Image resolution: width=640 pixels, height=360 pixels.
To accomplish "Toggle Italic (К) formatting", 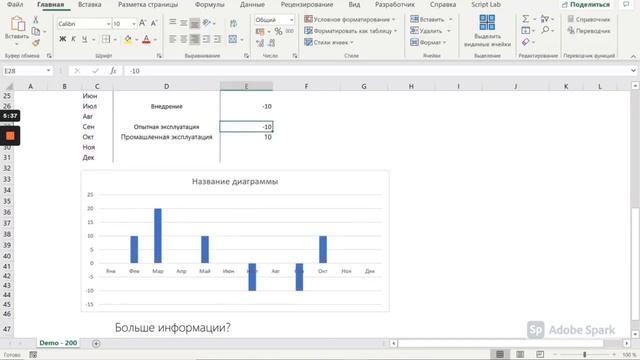I will pos(73,39).
